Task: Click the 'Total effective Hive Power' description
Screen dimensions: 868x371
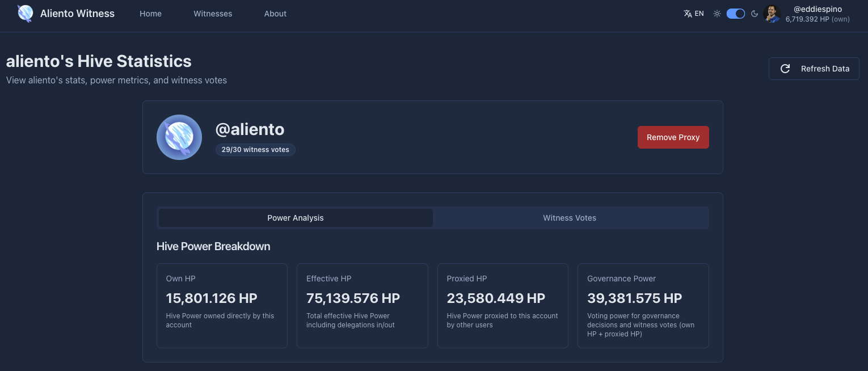Action: (351, 321)
